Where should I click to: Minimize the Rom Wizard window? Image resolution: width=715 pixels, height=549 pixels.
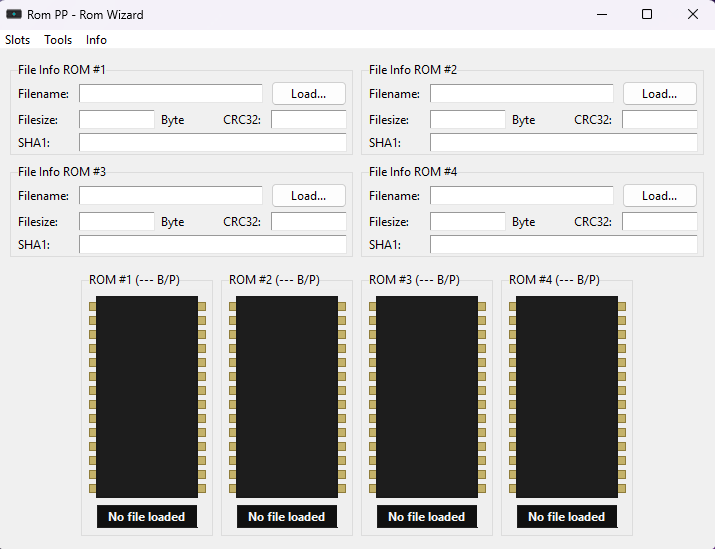pyautogui.click(x=602, y=15)
